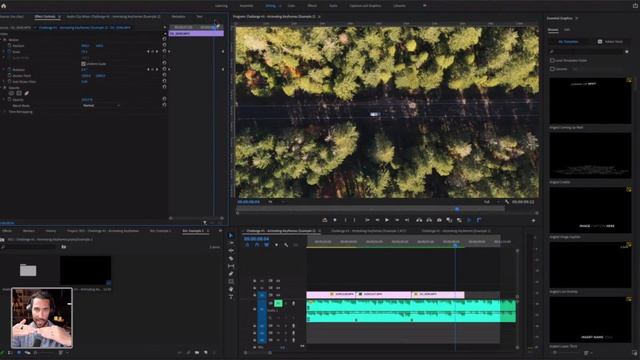Click the Project panel trash delete button

click(x=214, y=352)
